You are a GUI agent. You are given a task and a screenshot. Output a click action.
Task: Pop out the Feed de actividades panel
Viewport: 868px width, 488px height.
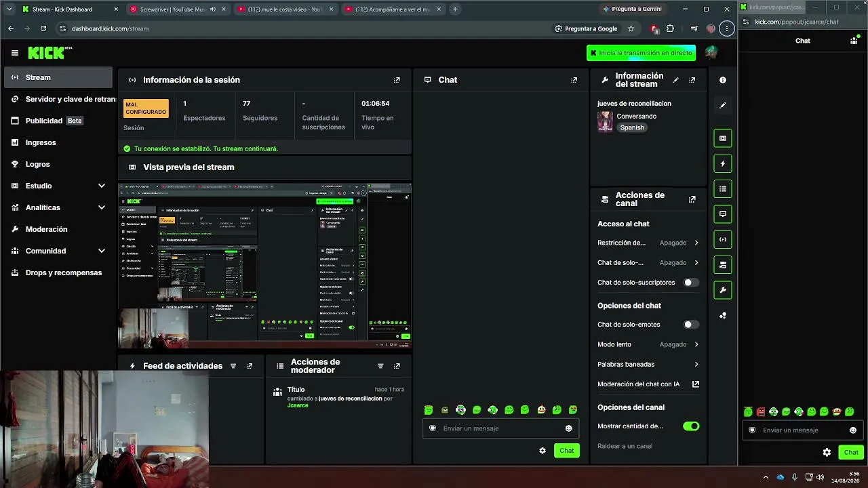(x=250, y=366)
